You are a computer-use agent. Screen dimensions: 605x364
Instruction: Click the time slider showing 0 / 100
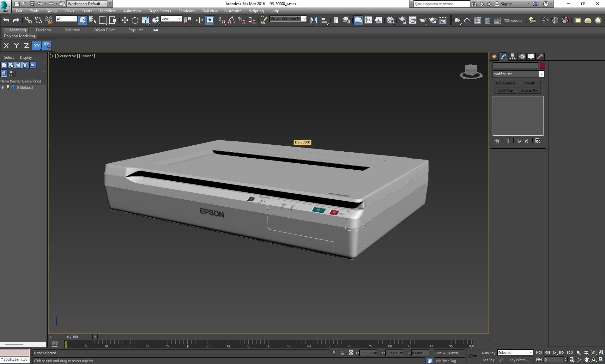[72, 337]
